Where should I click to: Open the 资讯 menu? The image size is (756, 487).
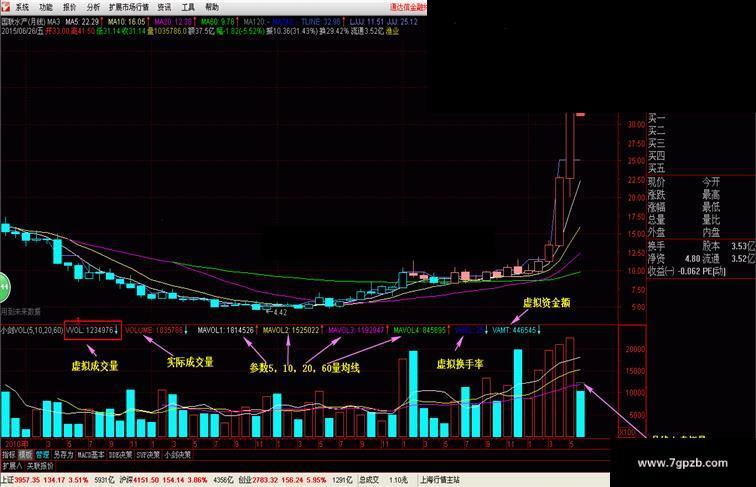point(164,7)
